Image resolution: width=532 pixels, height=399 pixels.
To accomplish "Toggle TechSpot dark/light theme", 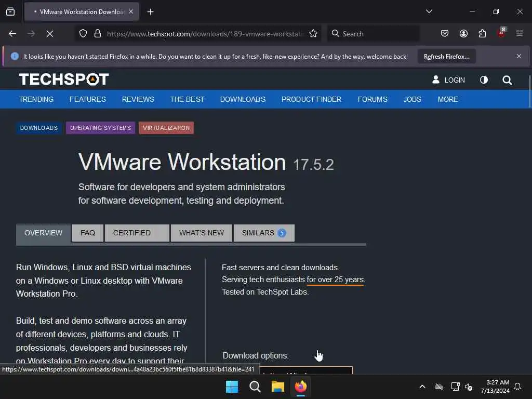I will tap(484, 79).
